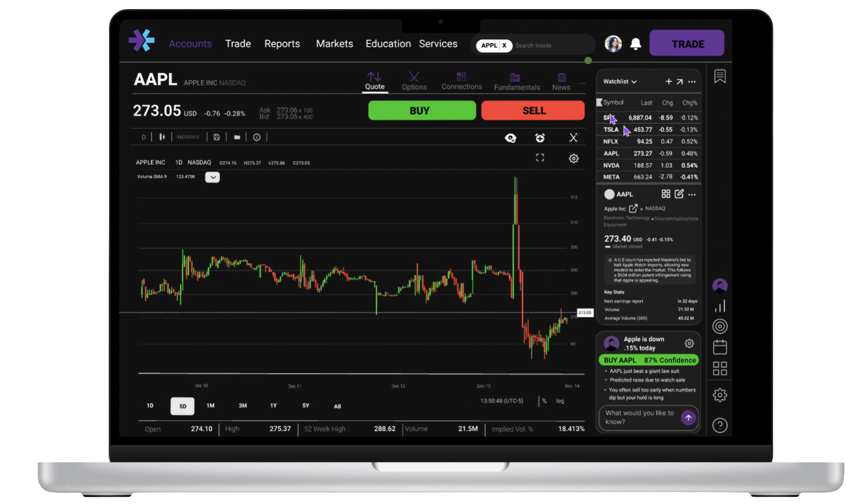Image resolution: width=854 pixels, height=504 pixels.
Task: Collapse watchlist with Symbol column arrow
Action: 599,102
